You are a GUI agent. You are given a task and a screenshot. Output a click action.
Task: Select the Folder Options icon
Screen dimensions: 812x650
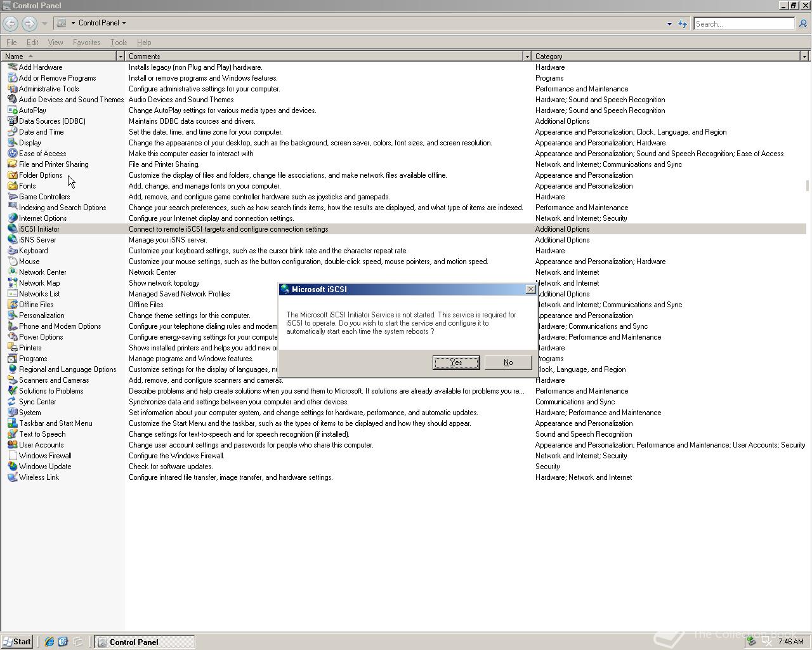point(12,175)
